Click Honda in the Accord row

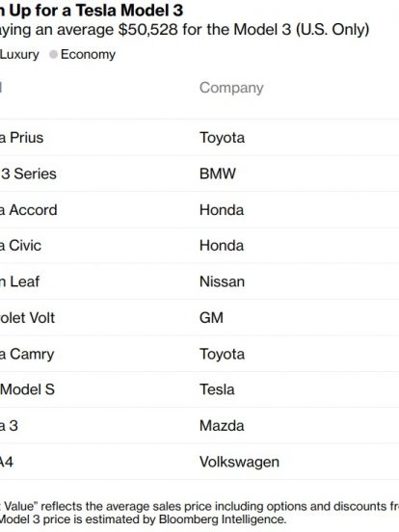tap(222, 210)
